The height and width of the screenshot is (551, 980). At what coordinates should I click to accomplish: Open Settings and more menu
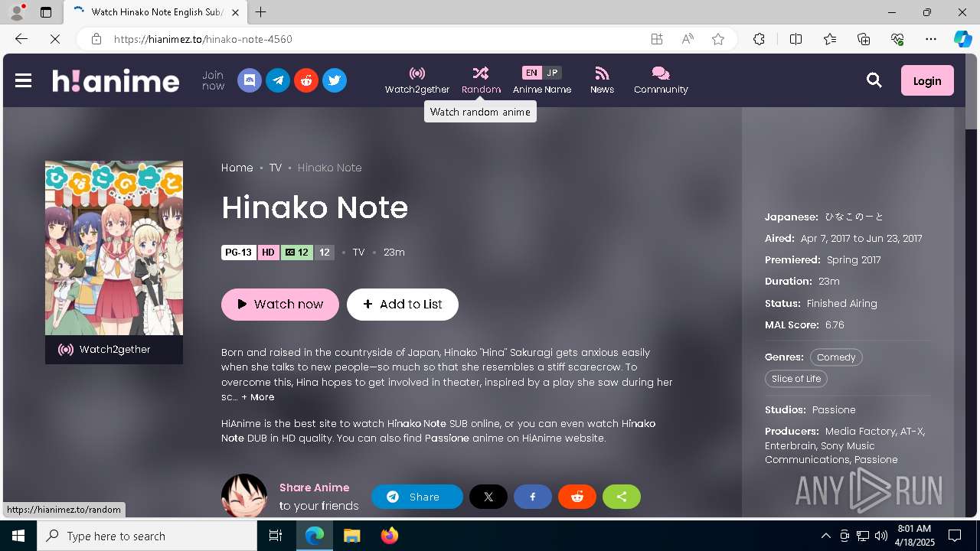931,39
